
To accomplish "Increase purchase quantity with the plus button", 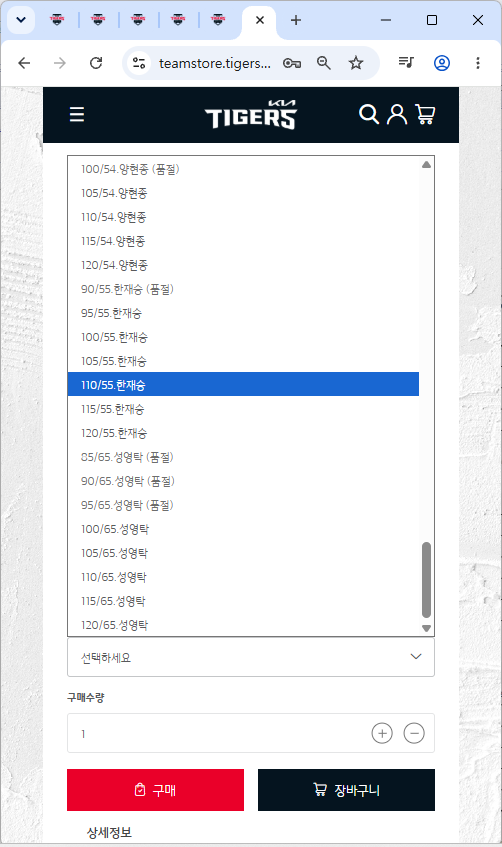I will pyautogui.click(x=382, y=733).
